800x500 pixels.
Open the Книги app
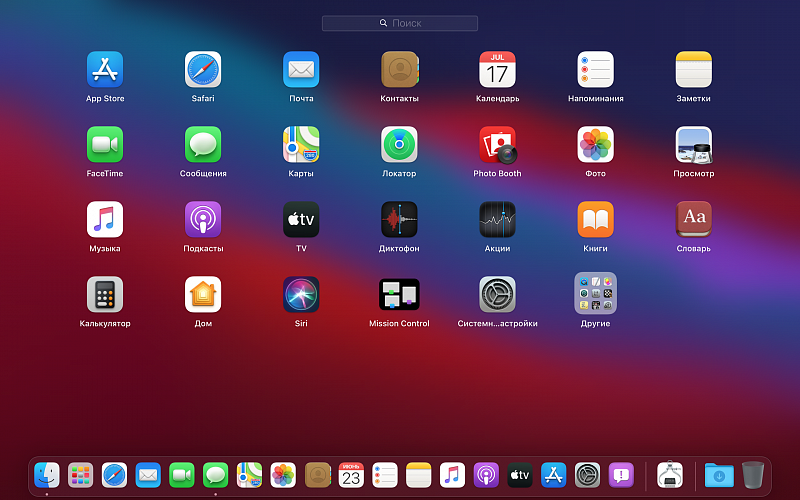tap(595, 219)
